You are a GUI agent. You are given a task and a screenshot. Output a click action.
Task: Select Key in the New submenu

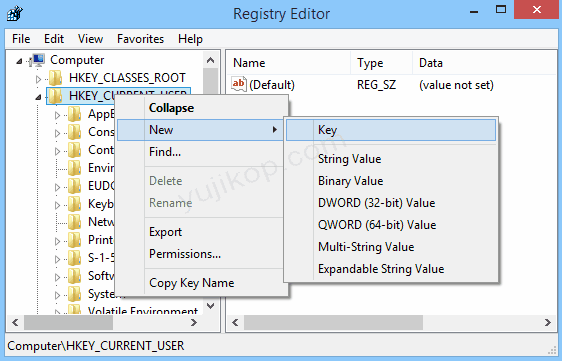point(391,130)
